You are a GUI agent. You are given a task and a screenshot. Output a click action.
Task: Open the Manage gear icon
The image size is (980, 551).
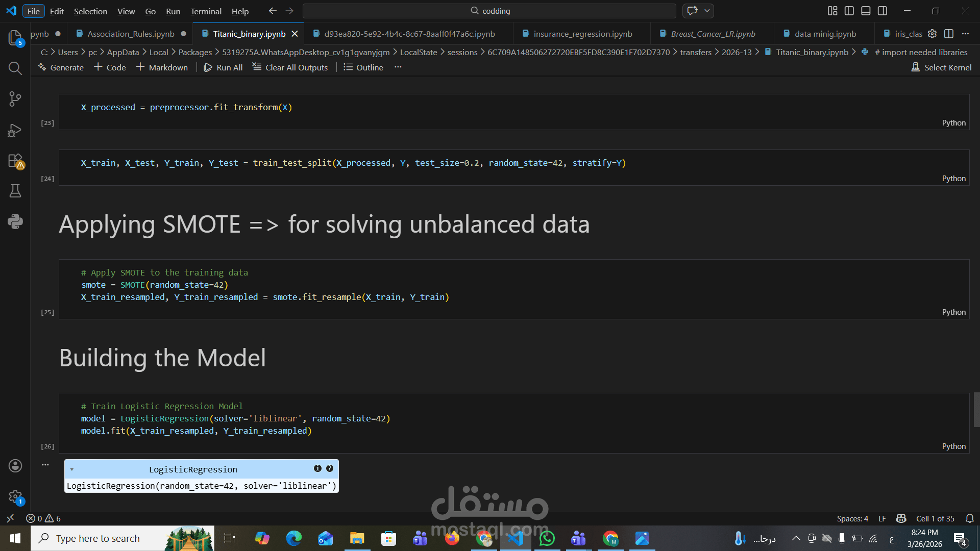pos(15,496)
